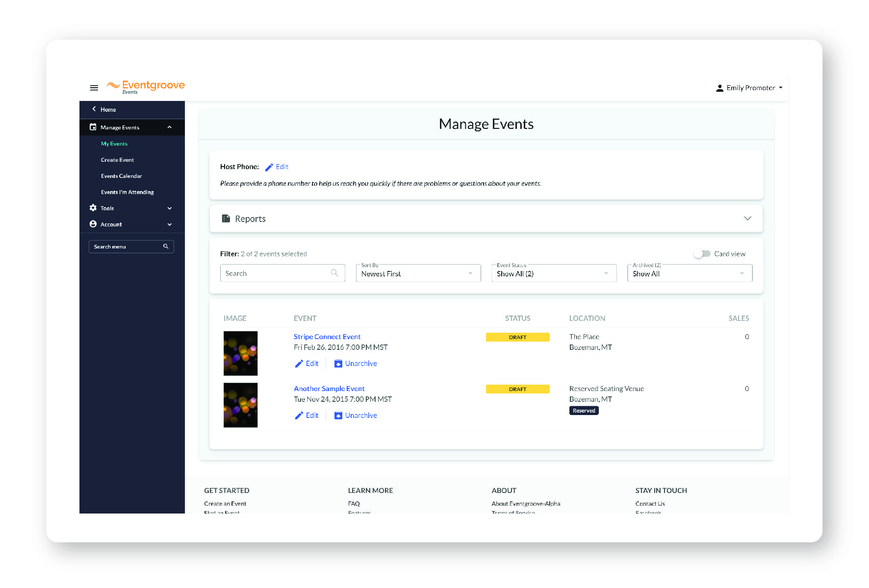Expand the Reports panel chevron
Screen dimensions: 869x588
[747, 219]
